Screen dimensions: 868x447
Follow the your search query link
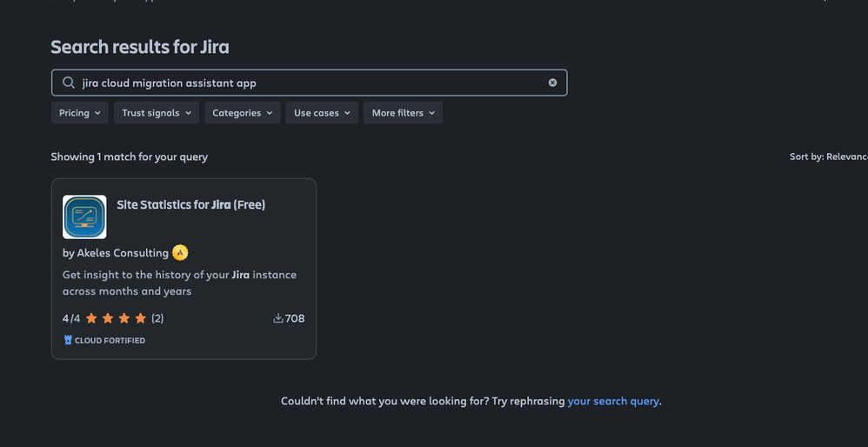tap(613, 401)
